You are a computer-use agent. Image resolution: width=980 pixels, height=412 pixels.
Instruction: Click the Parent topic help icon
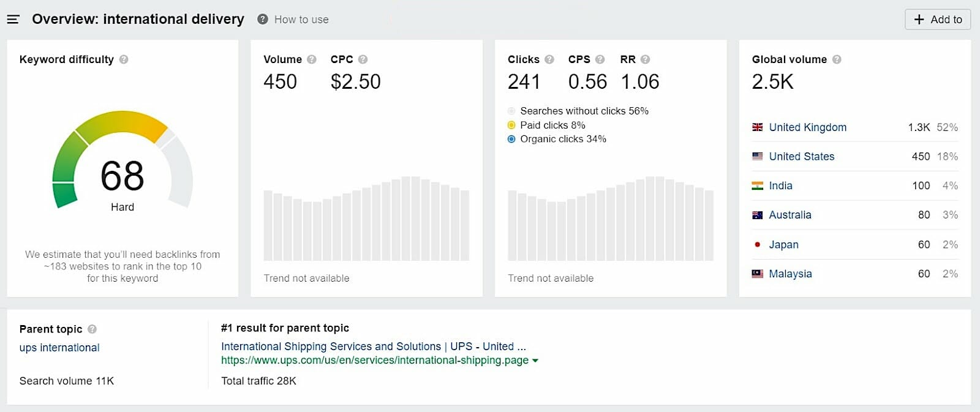pyautogui.click(x=92, y=329)
